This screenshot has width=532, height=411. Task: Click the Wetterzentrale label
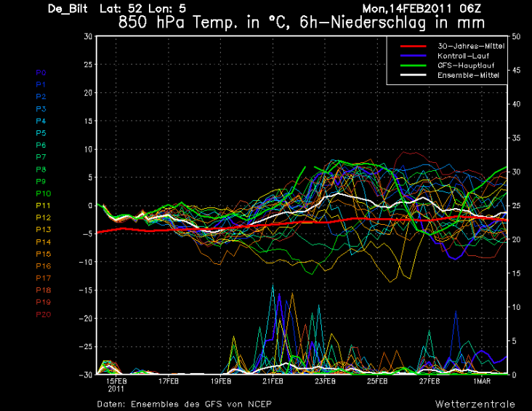tap(475, 404)
